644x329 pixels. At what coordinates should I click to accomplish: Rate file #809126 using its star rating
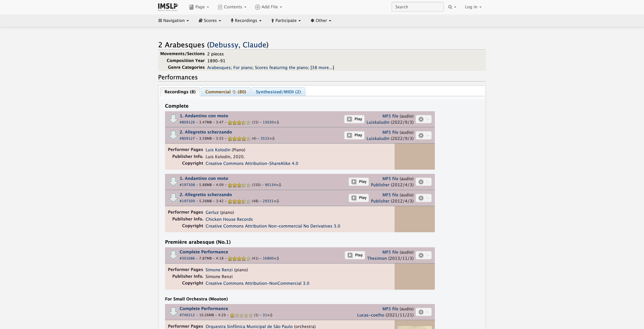(x=239, y=122)
